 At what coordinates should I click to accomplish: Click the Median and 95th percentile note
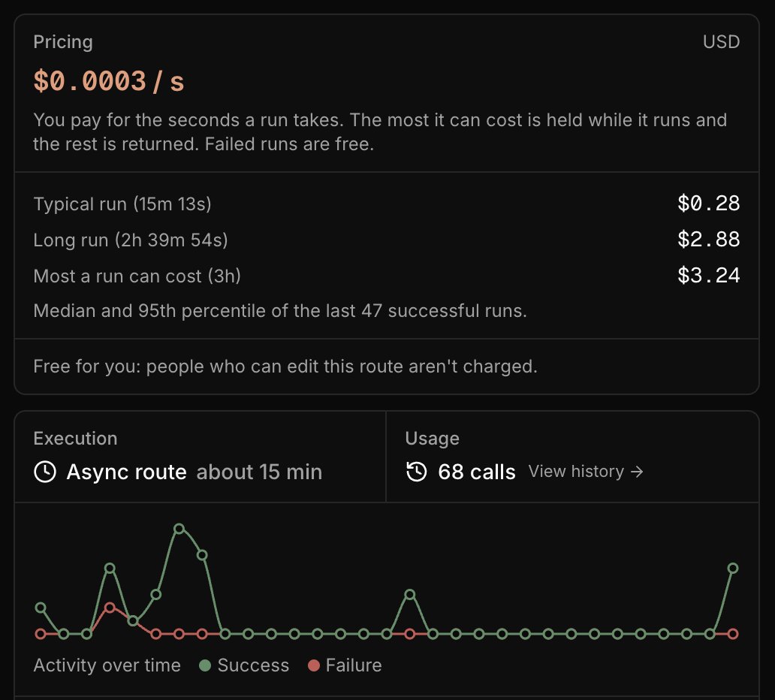280,311
